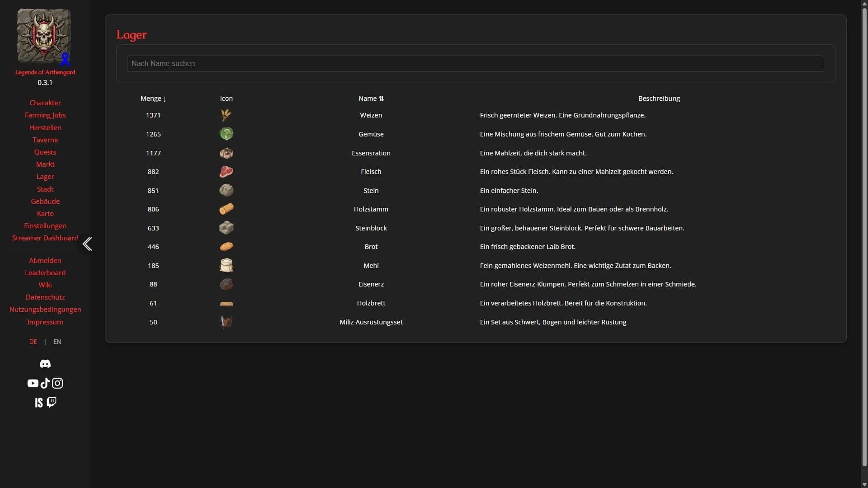Click the Legends of Arthengard skull logo

[44, 36]
